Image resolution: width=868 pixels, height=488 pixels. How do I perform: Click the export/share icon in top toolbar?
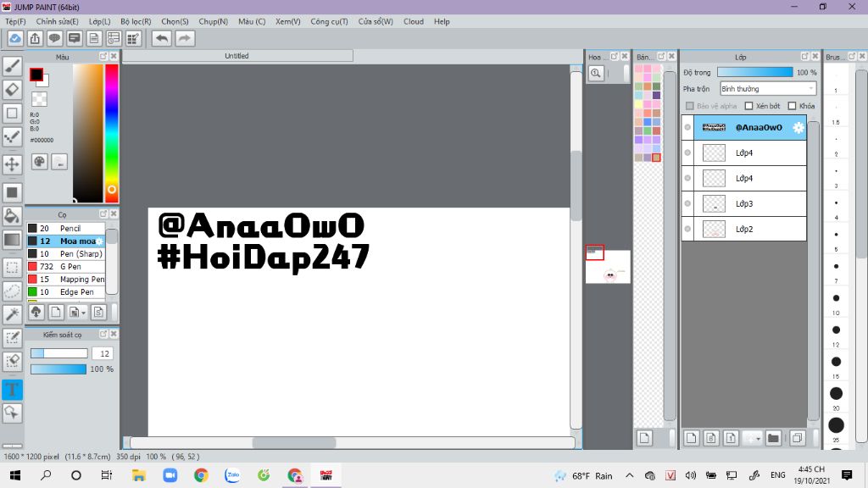pyautogui.click(x=35, y=38)
